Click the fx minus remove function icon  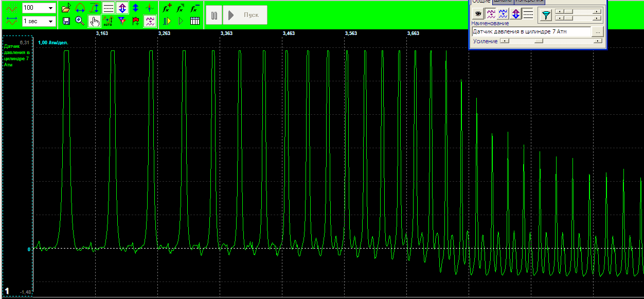194,8
